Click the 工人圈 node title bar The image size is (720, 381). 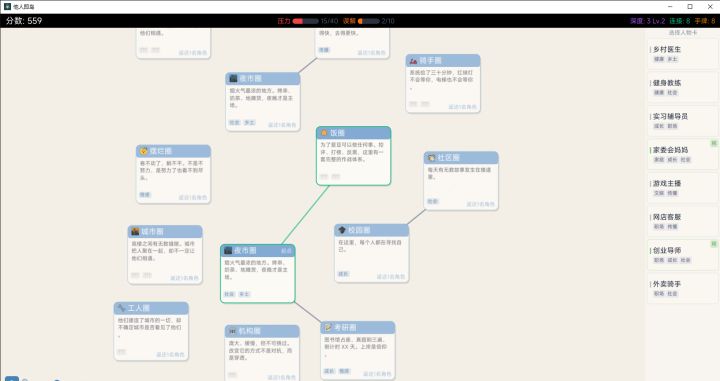click(151, 308)
